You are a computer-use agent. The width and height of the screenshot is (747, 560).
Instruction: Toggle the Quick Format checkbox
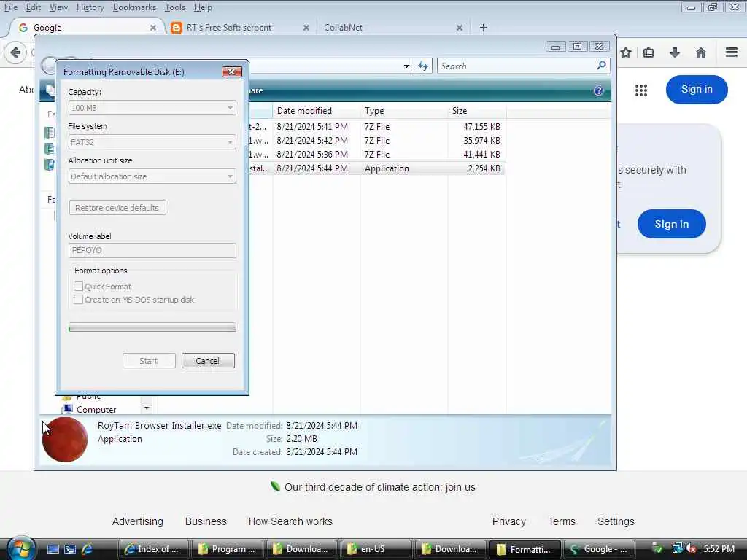click(x=79, y=286)
